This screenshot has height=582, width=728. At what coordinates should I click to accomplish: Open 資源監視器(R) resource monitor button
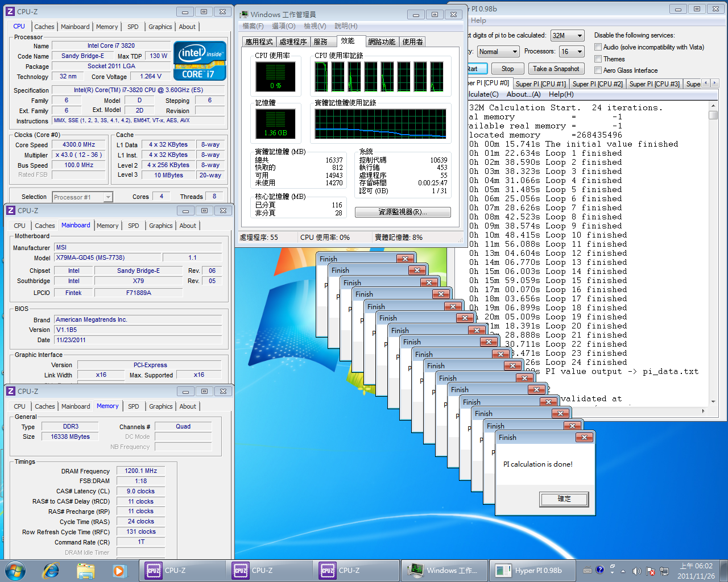click(x=403, y=212)
